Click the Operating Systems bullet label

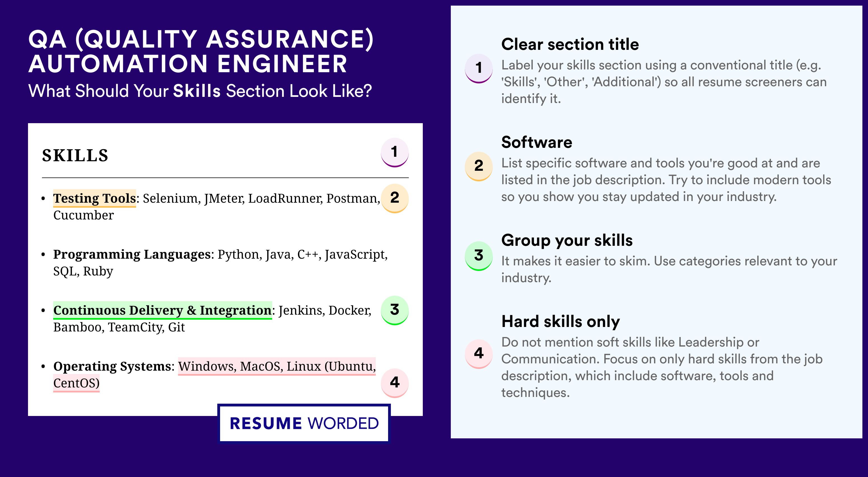point(112,366)
